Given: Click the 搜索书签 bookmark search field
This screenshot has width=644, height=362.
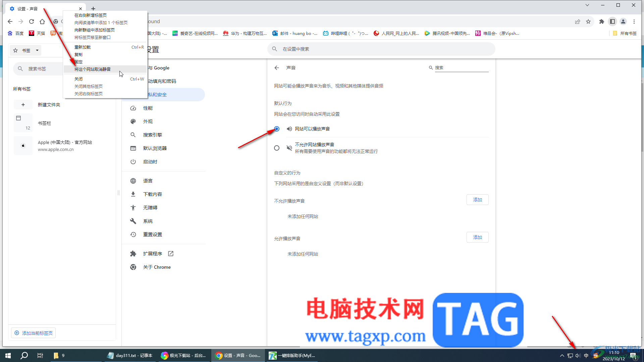Looking at the screenshot, I should (x=39, y=69).
